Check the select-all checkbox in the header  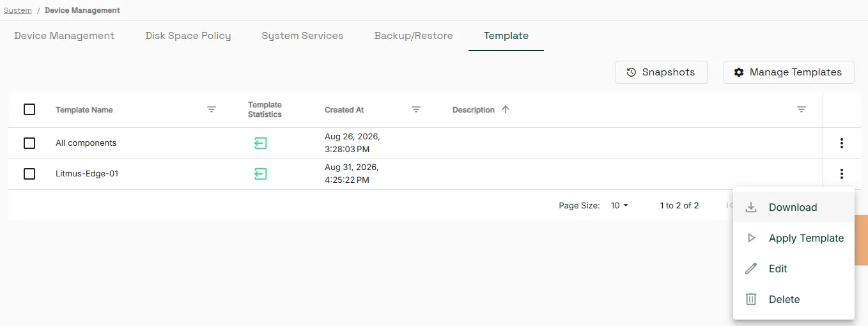point(29,109)
